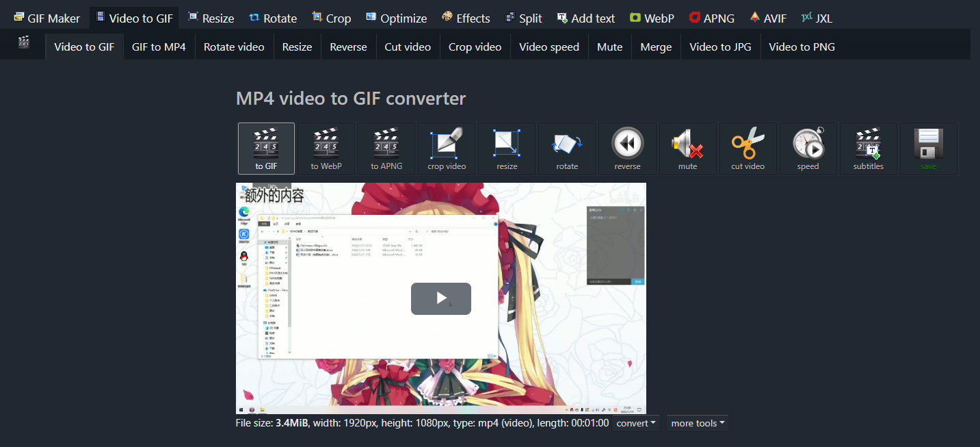Click the 'MP4 video to GIF converter' heading

click(x=351, y=99)
